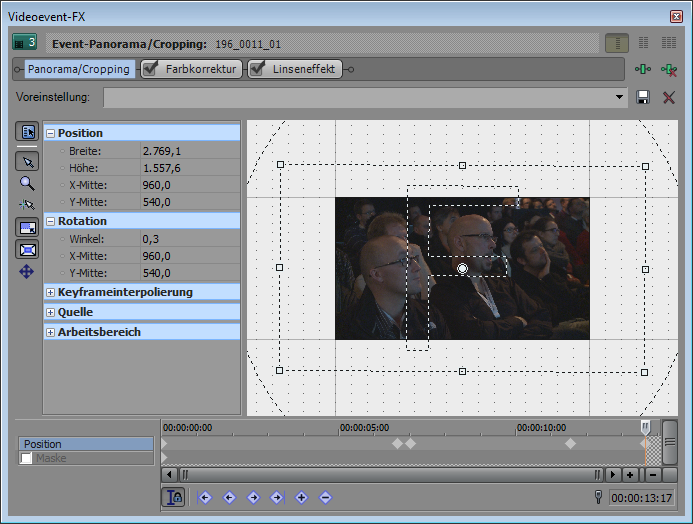Image resolution: width=693 pixels, height=524 pixels.
Task: Toggle the show properties icon
Action: [x=27, y=132]
